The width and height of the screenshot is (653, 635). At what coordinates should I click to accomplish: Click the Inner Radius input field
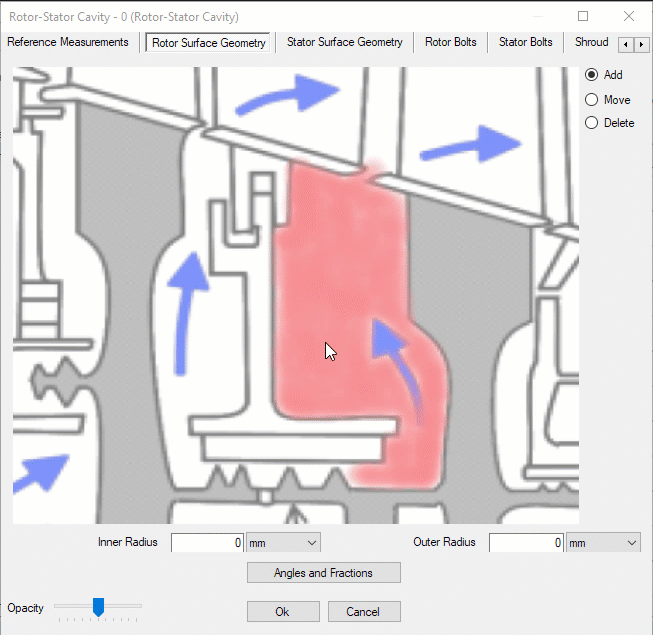click(x=208, y=542)
